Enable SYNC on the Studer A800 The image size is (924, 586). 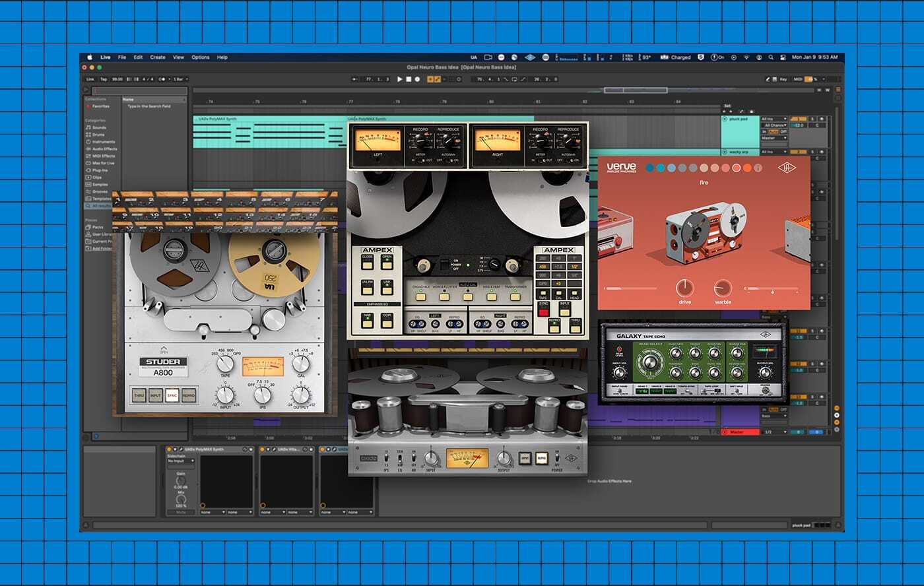(x=172, y=395)
